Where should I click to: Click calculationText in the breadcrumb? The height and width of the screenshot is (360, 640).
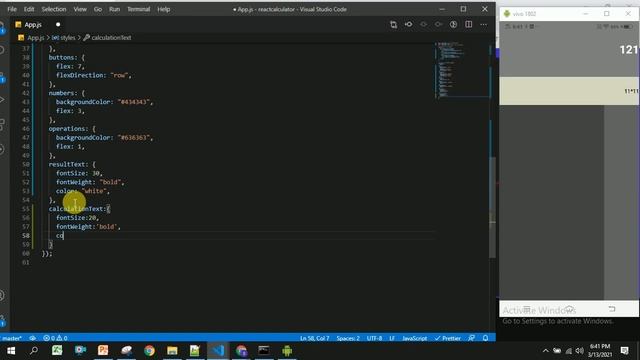[111, 38]
